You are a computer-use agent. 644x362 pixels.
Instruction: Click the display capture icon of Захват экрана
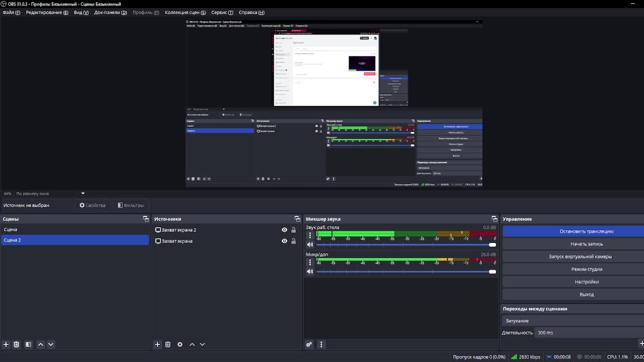point(158,241)
